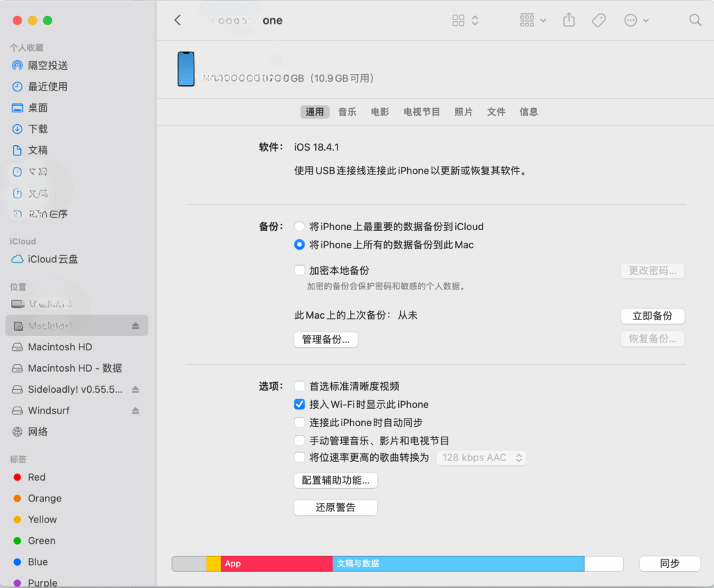714x588 pixels.
Task: Switch to the 电视节目 tab
Action: pos(422,112)
